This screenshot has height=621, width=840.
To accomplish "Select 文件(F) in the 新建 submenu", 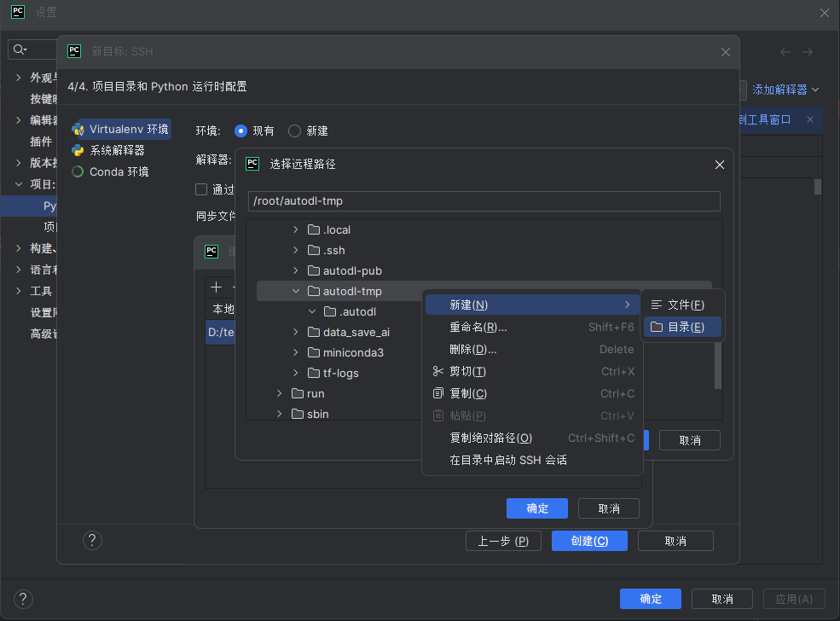I will 682,305.
